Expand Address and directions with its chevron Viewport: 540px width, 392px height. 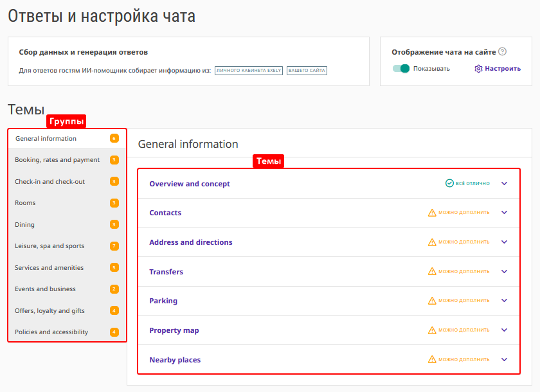[x=504, y=242]
